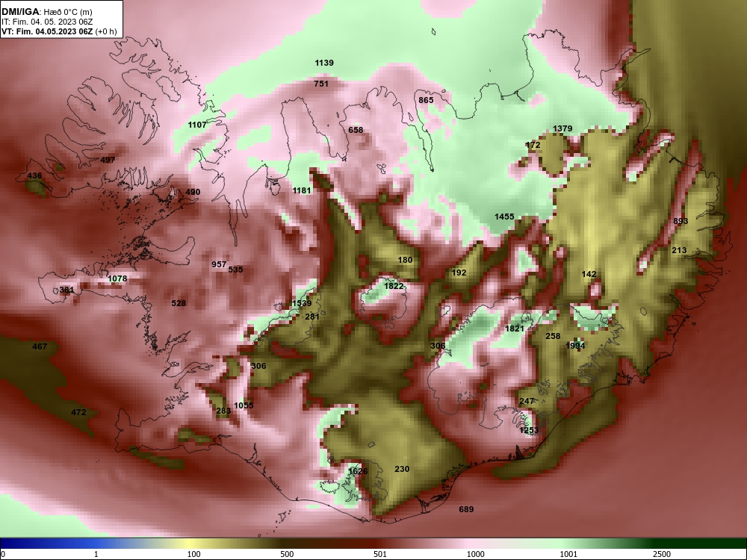Click the map value 142
Screen dimensions: 747x560
pos(589,274)
